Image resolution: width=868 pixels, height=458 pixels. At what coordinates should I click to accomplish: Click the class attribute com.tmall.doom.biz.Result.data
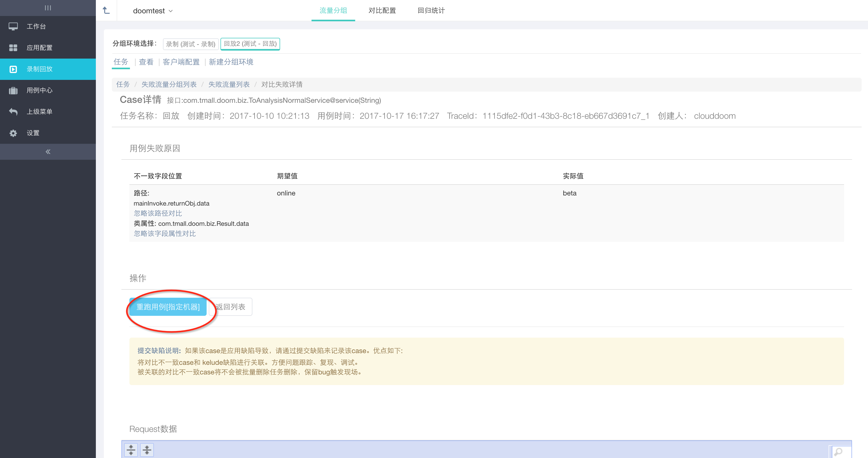(203, 223)
